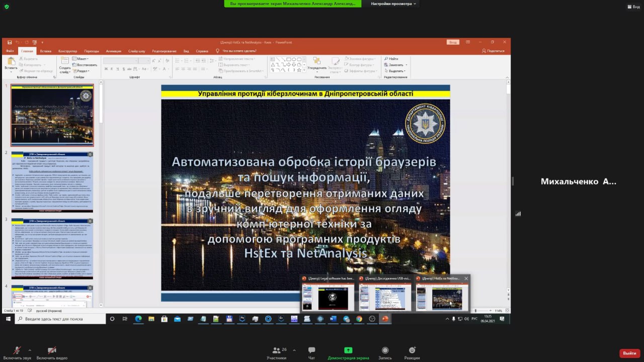Save presentation via quick access save icon
The width and height of the screenshot is (644, 362).
tap(10, 42)
